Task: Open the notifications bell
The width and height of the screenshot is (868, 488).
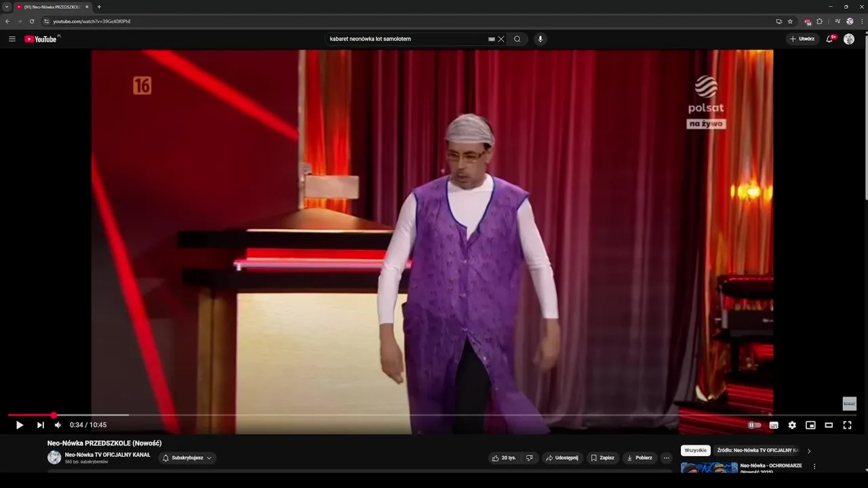Action: 829,39
